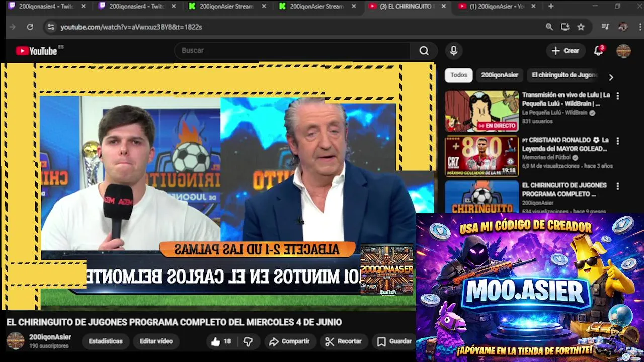
Task: Open account avatar menu
Action: click(623, 51)
